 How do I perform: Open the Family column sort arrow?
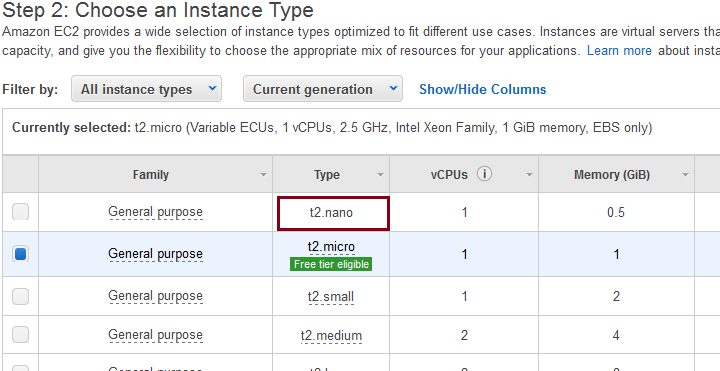263,175
